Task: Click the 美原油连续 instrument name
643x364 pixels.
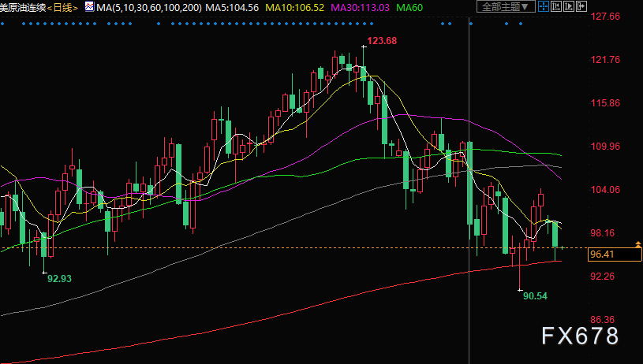Action: pos(23,7)
